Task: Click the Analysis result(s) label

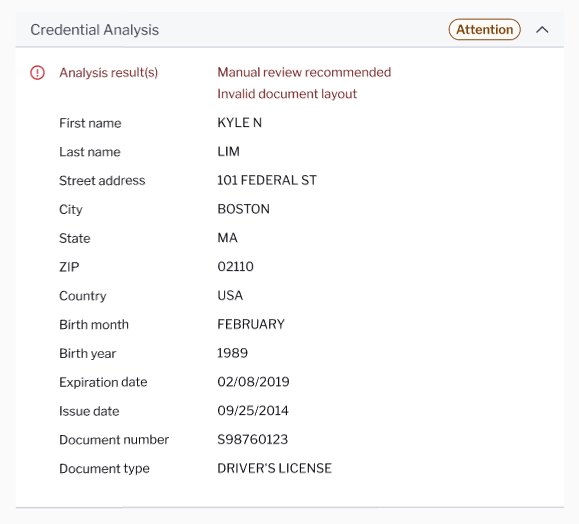Action: tap(109, 73)
